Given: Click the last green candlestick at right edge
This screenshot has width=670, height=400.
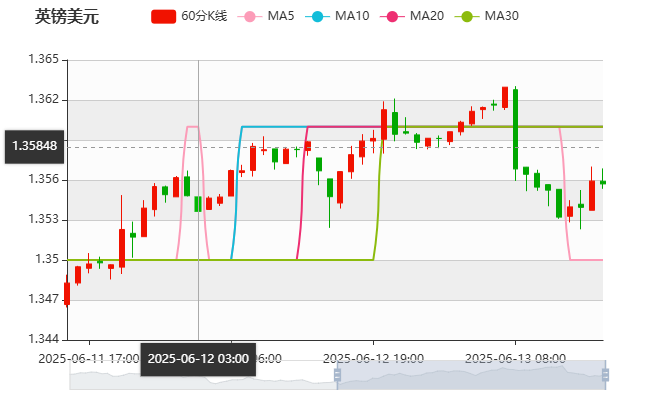Looking at the screenshot, I should 602,181.
